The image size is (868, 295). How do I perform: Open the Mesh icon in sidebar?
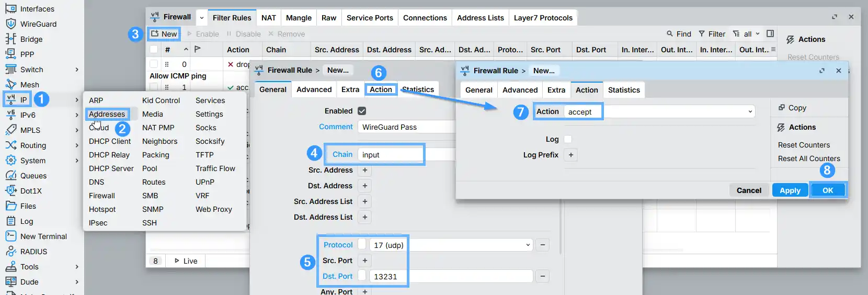10,85
